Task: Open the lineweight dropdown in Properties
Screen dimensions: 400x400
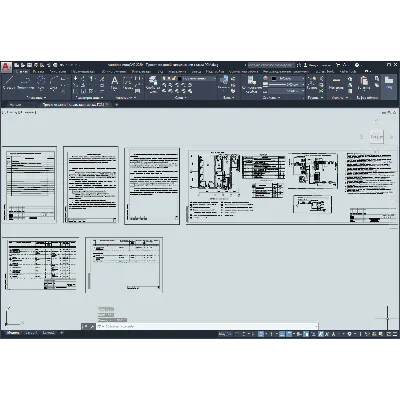Action: click(287, 85)
